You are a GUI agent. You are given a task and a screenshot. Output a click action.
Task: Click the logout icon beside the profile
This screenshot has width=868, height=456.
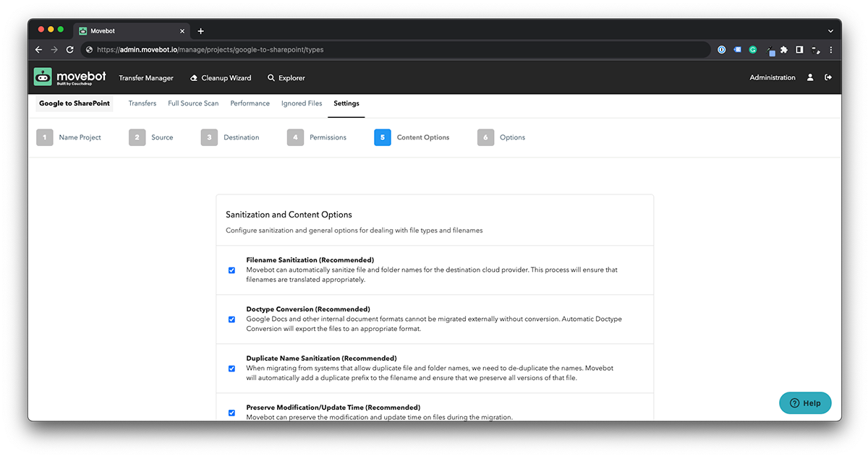click(x=828, y=77)
